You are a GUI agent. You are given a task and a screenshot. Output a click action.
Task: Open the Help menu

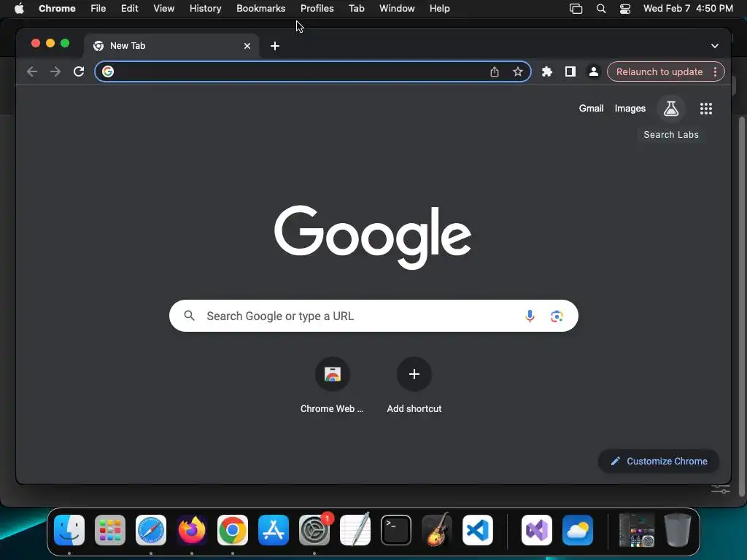[x=439, y=9]
